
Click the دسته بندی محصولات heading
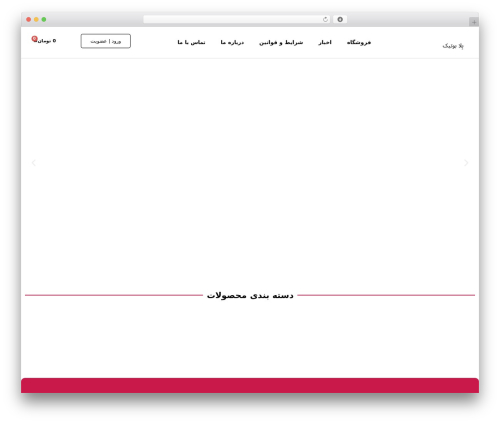[250, 295]
